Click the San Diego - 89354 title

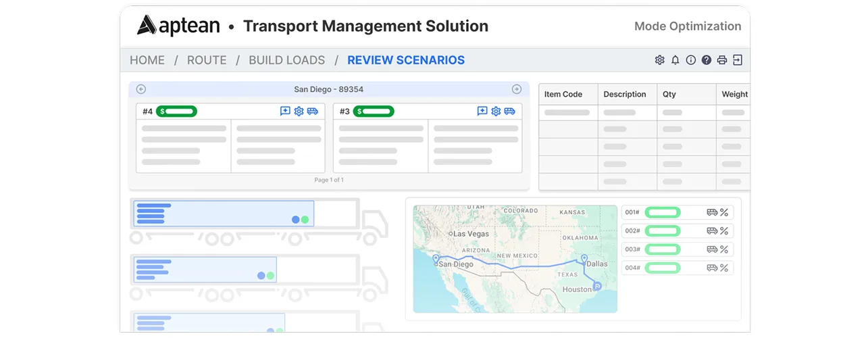(329, 89)
